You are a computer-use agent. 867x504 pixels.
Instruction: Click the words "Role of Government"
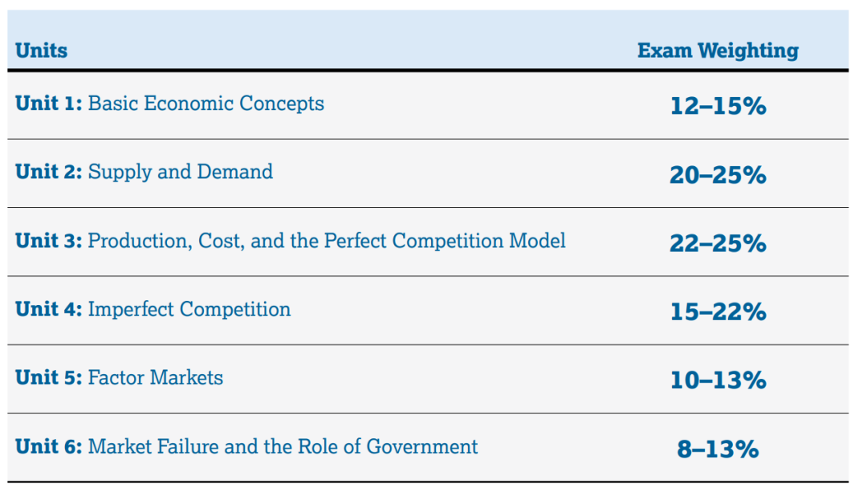point(388,446)
